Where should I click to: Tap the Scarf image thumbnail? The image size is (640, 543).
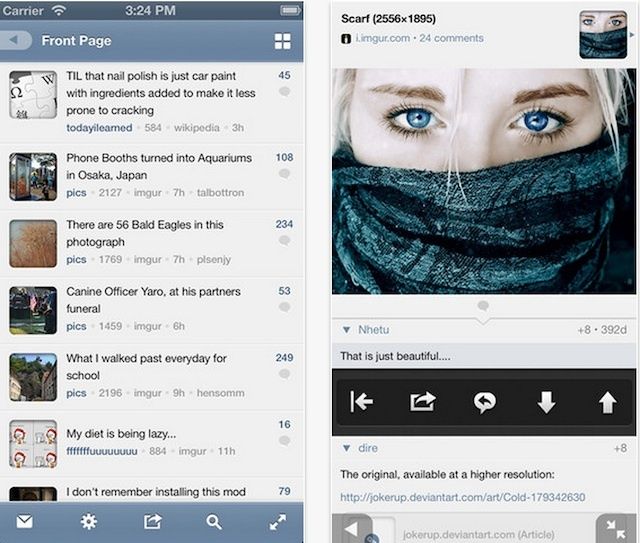(603, 34)
